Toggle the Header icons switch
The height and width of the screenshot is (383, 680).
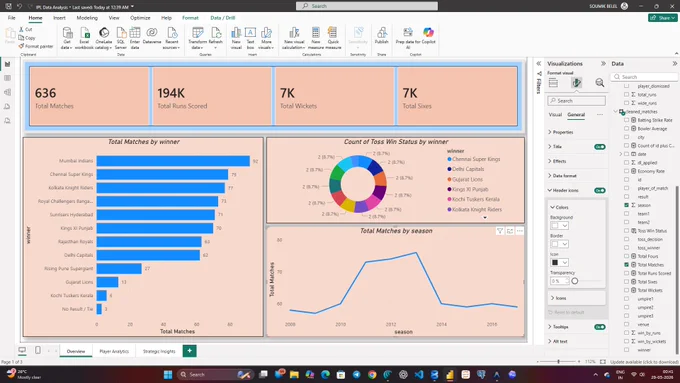[600, 190]
